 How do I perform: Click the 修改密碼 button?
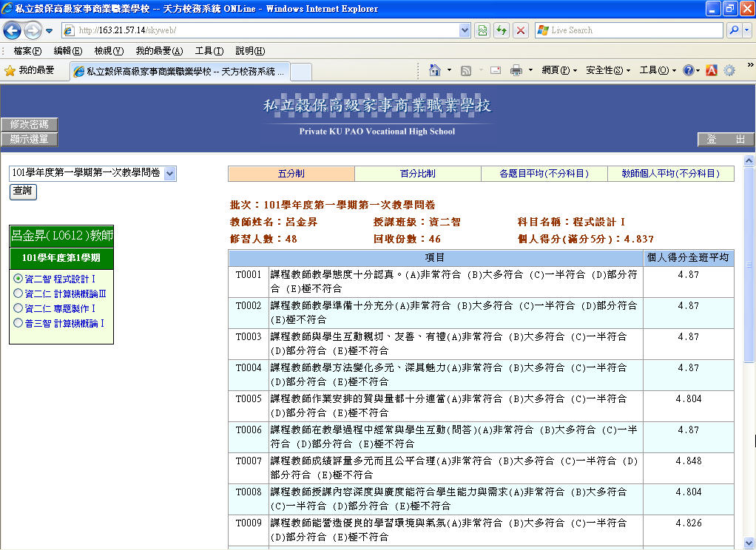click(x=29, y=124)
